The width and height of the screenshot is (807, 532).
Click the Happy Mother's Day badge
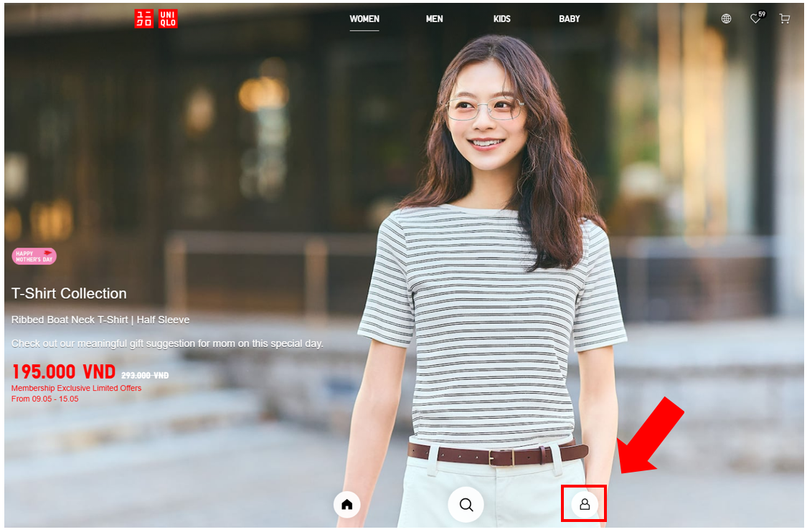click(x=34, y=257)
